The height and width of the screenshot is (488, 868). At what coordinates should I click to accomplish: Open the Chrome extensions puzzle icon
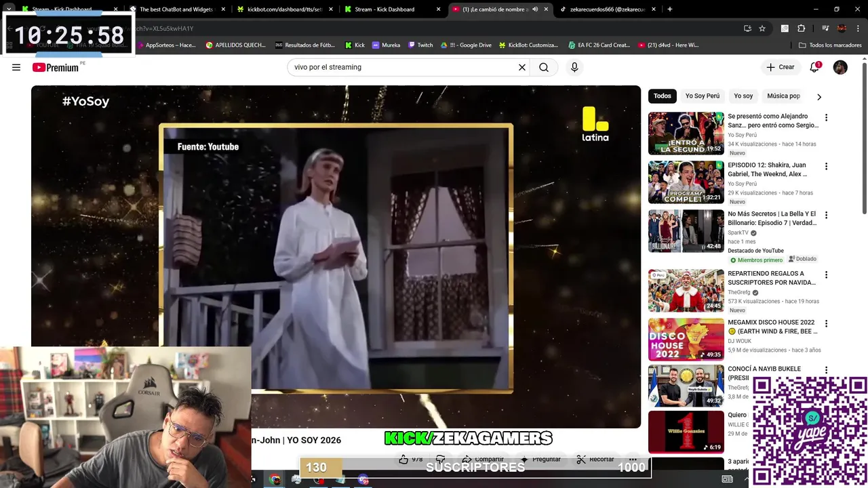tap(801, 28)
